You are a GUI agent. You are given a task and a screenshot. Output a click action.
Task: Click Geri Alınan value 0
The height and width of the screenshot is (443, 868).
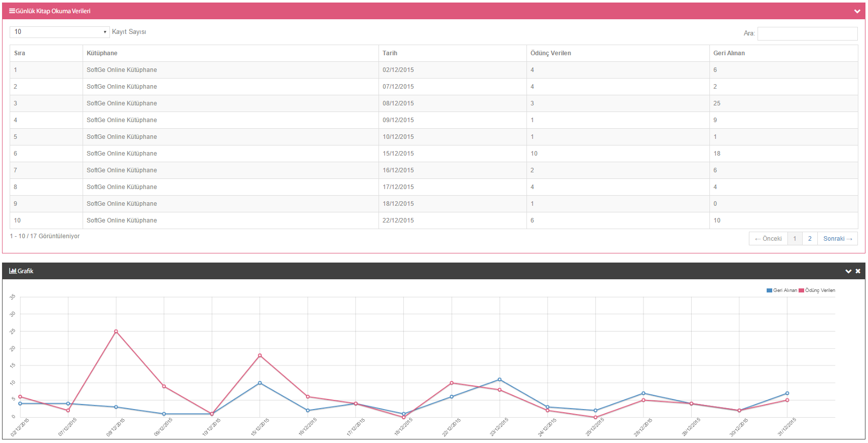pyautogui.click(x=715, y=204)
